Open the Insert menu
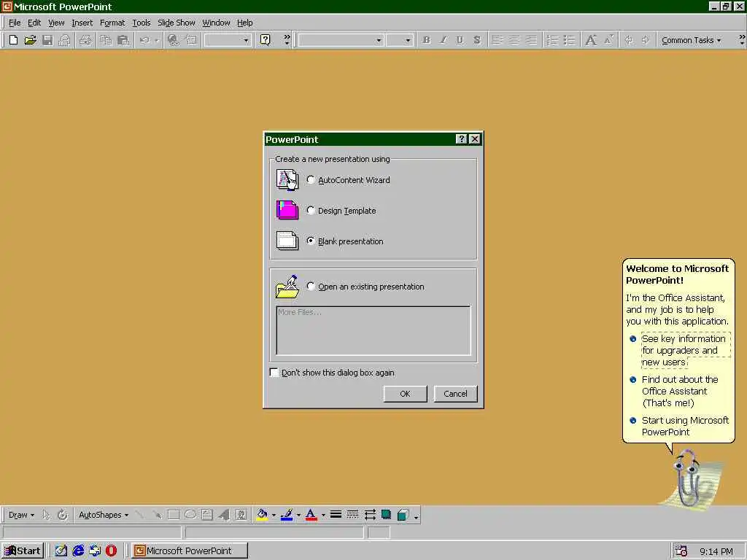 coord(82,23)
